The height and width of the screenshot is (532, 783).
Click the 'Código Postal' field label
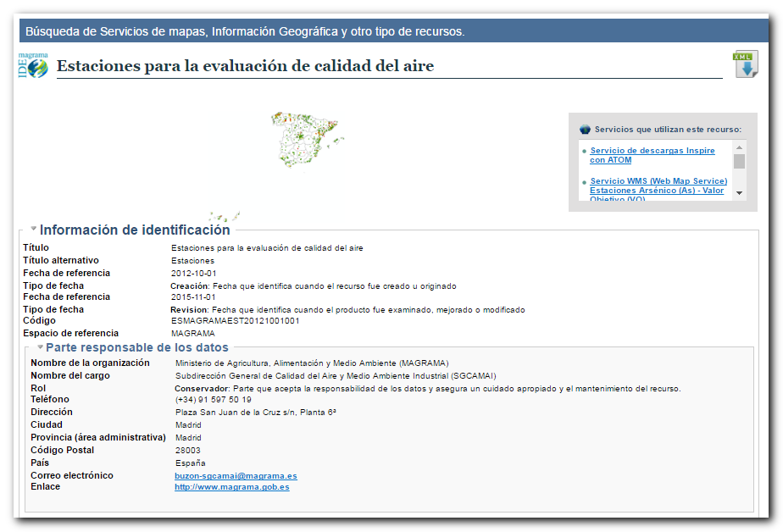(63, 450)
